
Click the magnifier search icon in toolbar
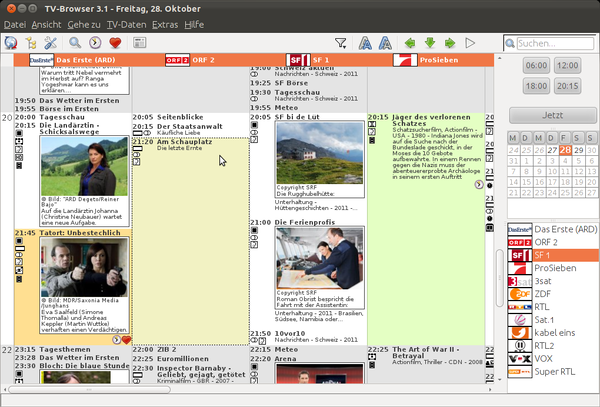[76, 43]
